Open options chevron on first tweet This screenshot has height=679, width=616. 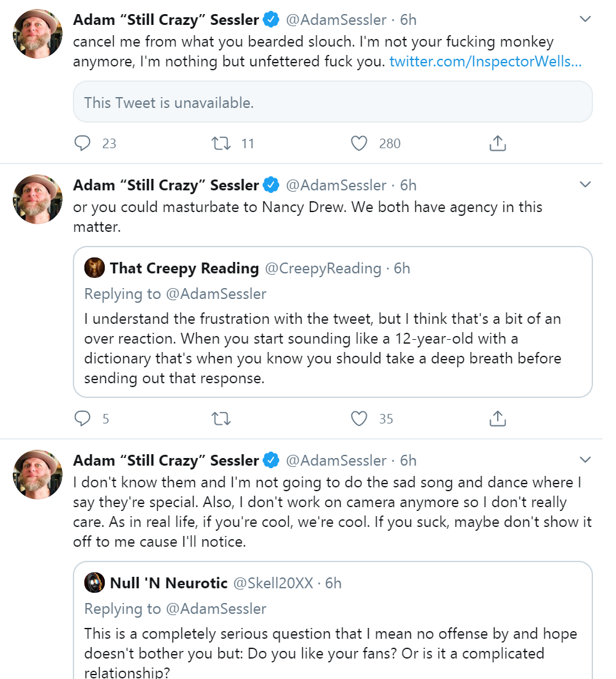(585, 19)
